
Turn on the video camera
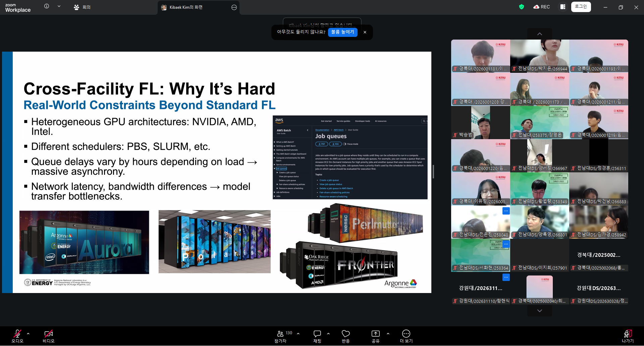48,336
